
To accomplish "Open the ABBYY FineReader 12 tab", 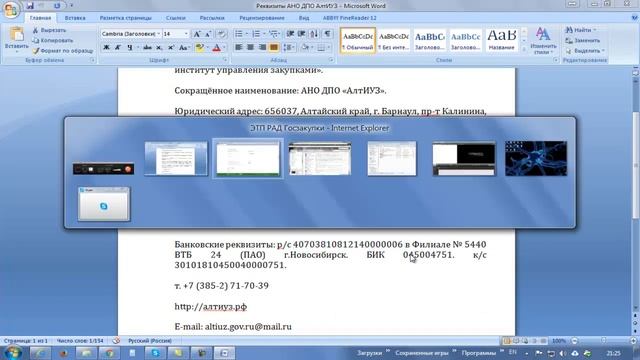I will [349, 18].
